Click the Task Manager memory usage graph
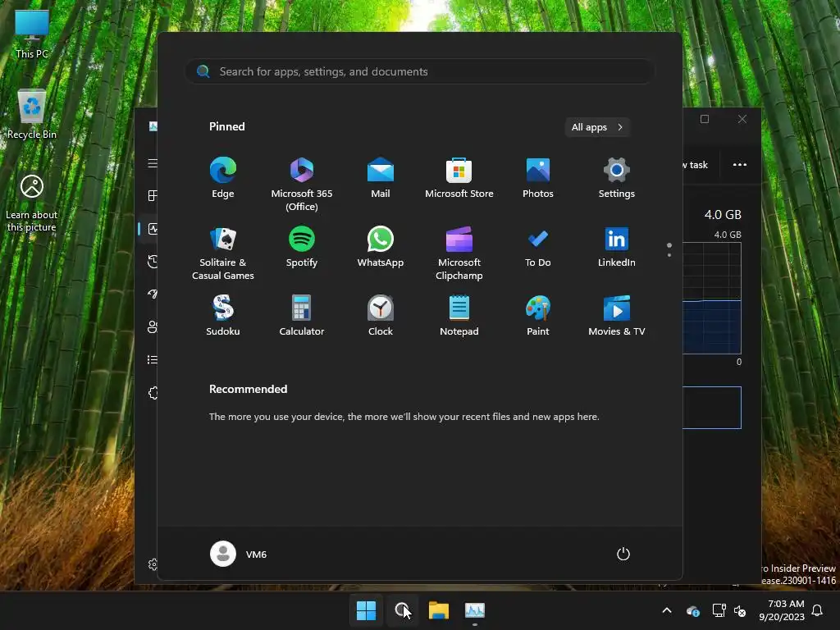 (712, 298)
